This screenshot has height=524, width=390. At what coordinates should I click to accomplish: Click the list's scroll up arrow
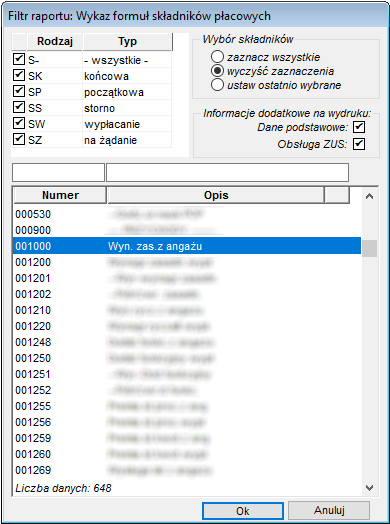click(x=369, y=196)
